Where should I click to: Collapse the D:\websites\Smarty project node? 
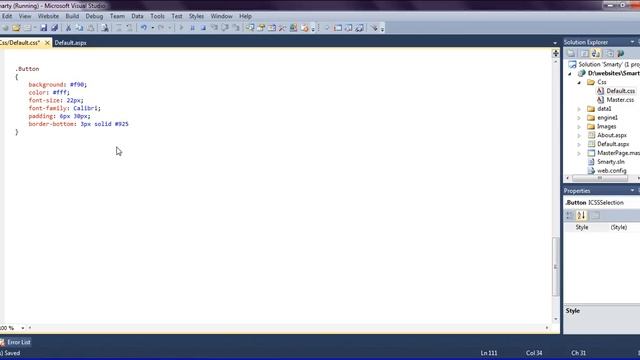click(x=570, y=74)
